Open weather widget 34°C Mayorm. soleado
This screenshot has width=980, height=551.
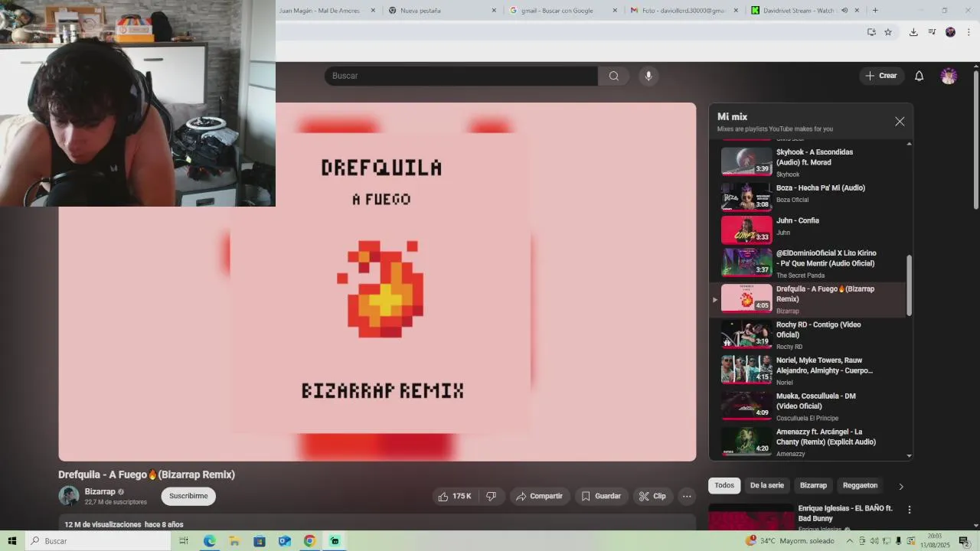pos(791,541)
